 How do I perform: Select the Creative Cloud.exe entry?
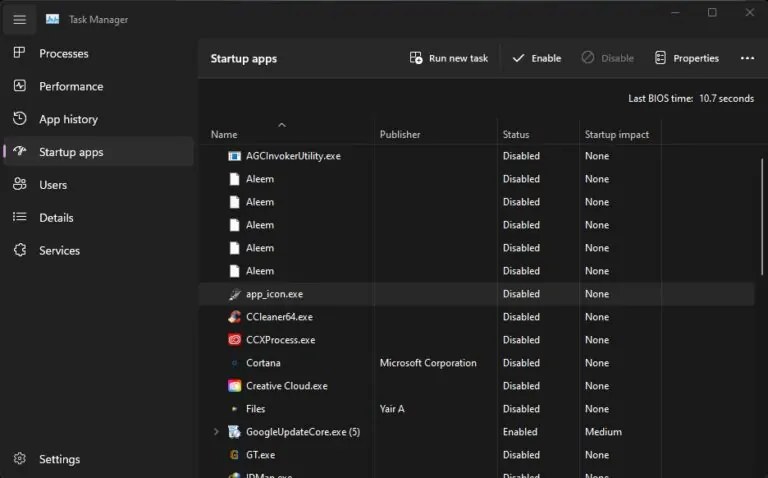287,386
